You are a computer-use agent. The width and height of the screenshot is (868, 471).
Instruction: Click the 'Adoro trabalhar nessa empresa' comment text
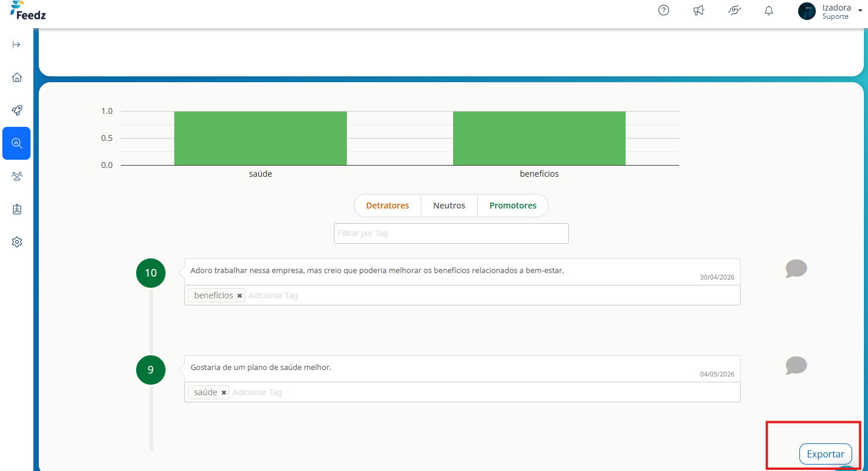coord(377,271)
